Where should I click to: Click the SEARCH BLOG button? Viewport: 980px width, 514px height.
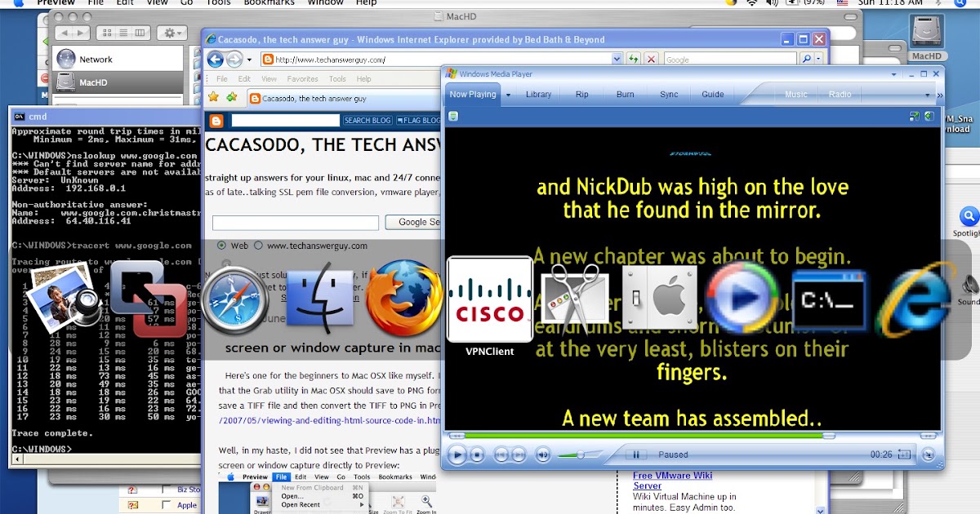click(367, 121)
